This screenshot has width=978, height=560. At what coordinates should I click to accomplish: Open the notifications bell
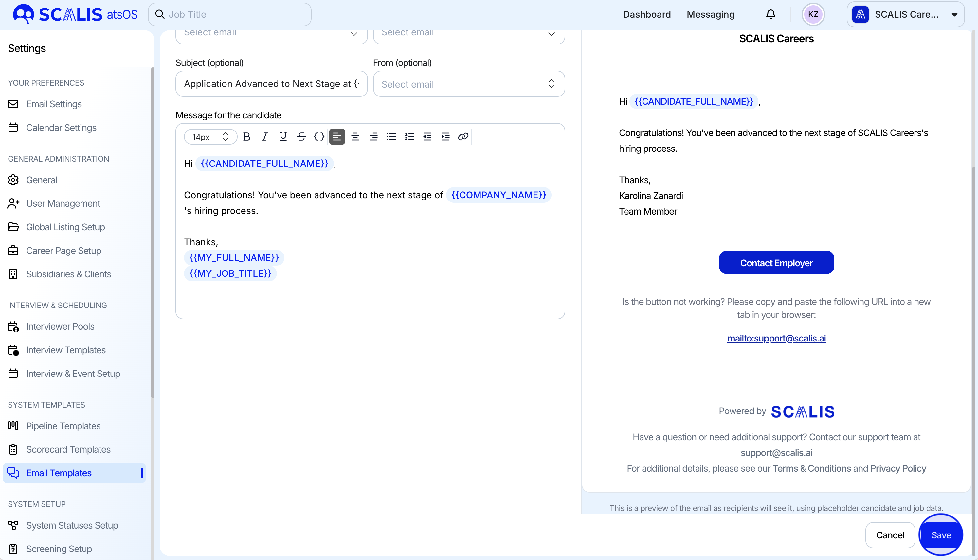click(x=770, y=15)
